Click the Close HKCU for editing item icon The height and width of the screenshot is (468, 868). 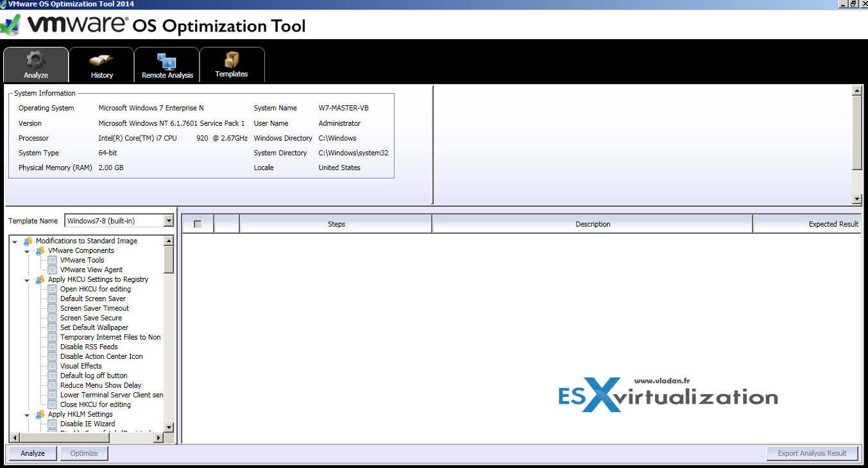(53, 404)
